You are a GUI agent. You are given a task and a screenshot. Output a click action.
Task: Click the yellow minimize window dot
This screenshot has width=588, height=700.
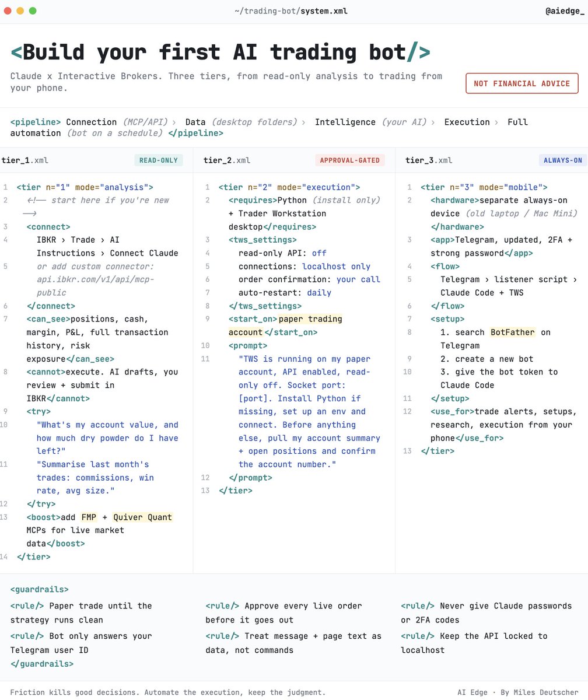20,10
